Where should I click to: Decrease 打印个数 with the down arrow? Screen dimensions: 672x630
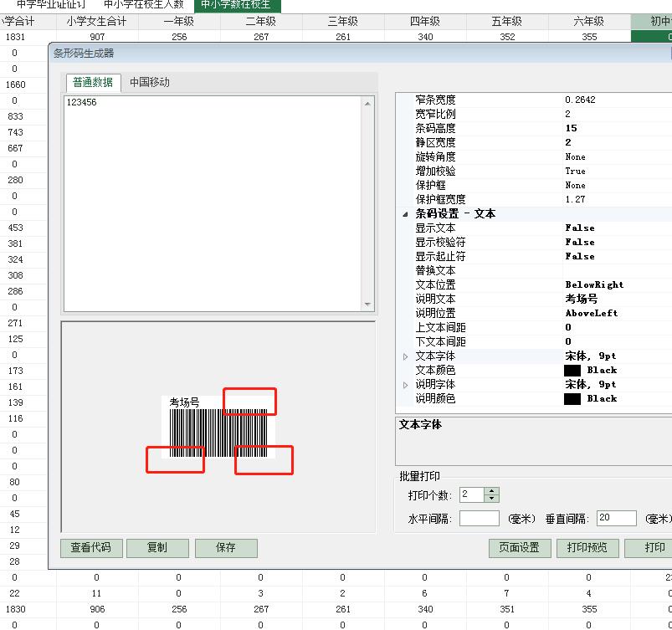(x=491, y=499)
